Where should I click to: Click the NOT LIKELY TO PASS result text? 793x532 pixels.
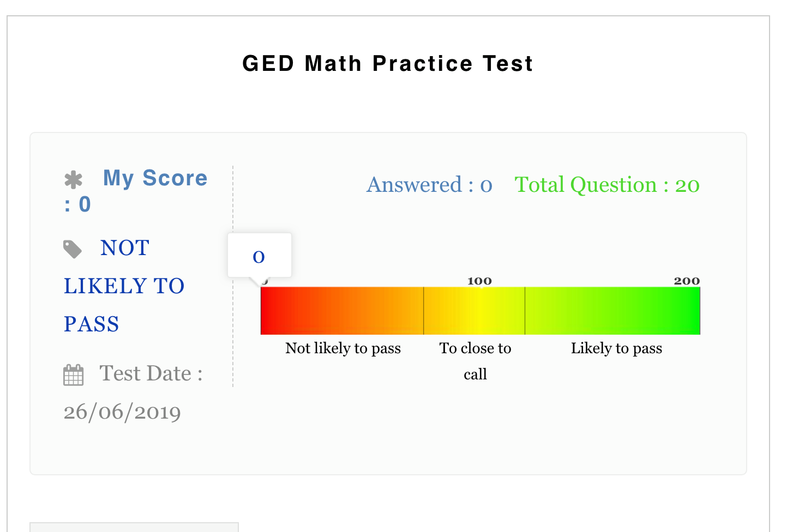(x=124, y=286)
